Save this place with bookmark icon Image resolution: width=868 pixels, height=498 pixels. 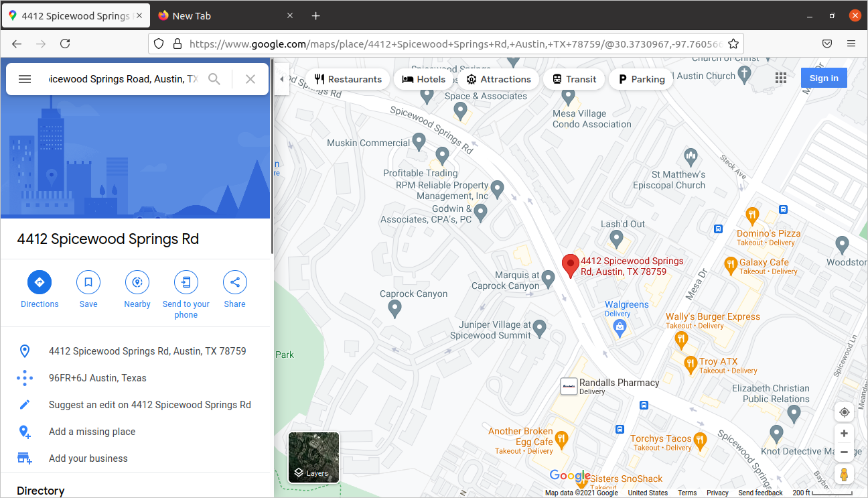[x=88, y=282]
